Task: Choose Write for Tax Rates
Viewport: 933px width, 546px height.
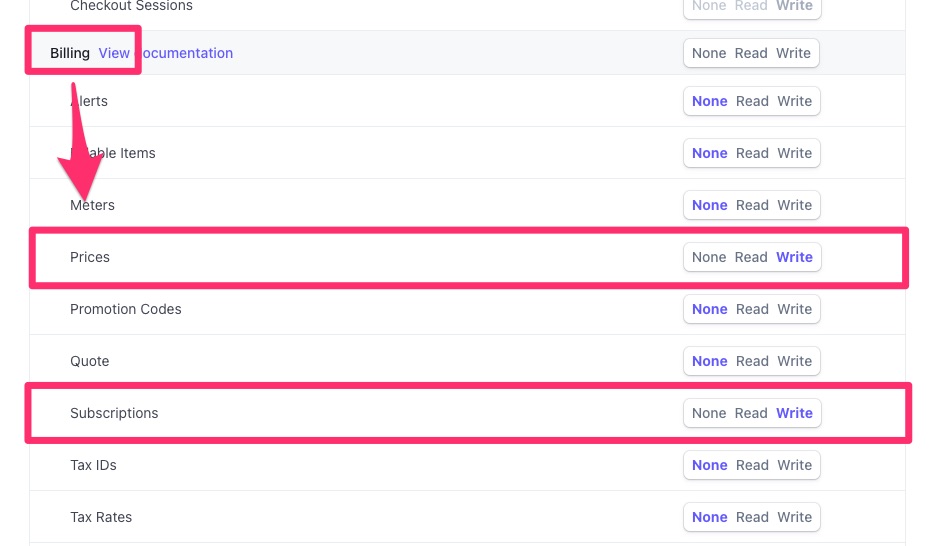Action: 794,517
